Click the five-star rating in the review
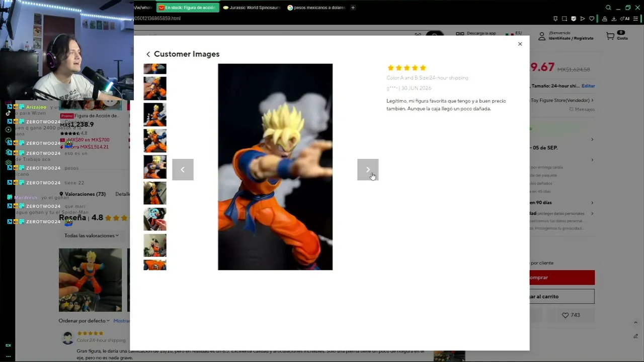 point(407,68)
